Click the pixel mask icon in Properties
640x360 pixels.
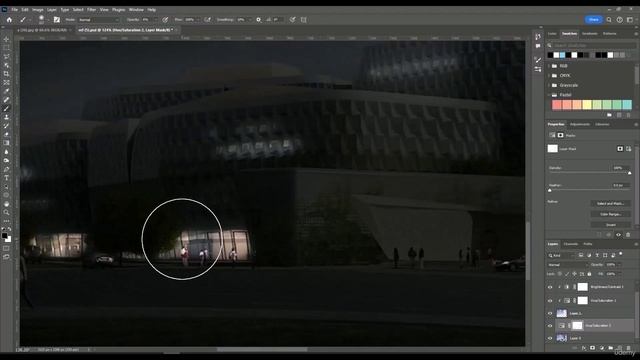click(620, 149)
